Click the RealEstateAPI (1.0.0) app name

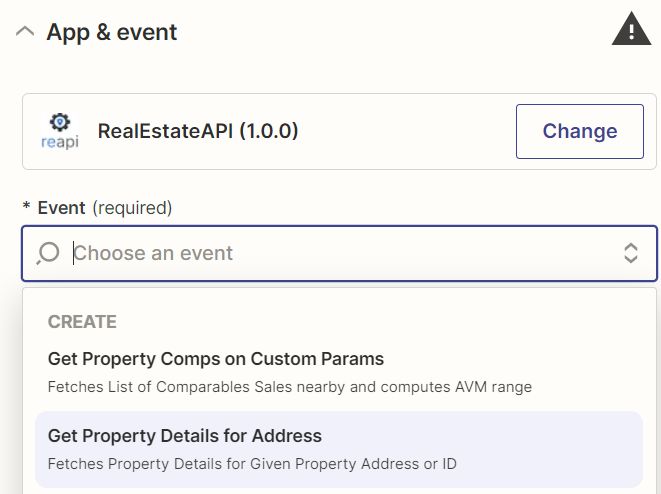coord(198,131)
